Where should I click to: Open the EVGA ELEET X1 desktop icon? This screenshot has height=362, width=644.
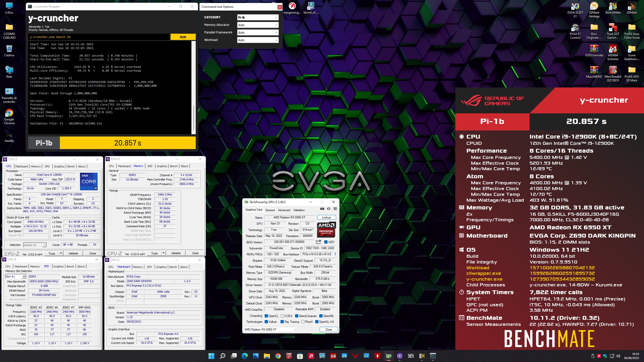coord(575,10)
